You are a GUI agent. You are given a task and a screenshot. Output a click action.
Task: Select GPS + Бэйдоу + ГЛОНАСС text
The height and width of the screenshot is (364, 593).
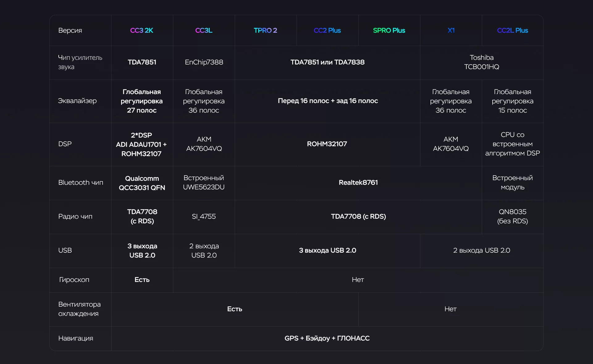click(327, 338)
